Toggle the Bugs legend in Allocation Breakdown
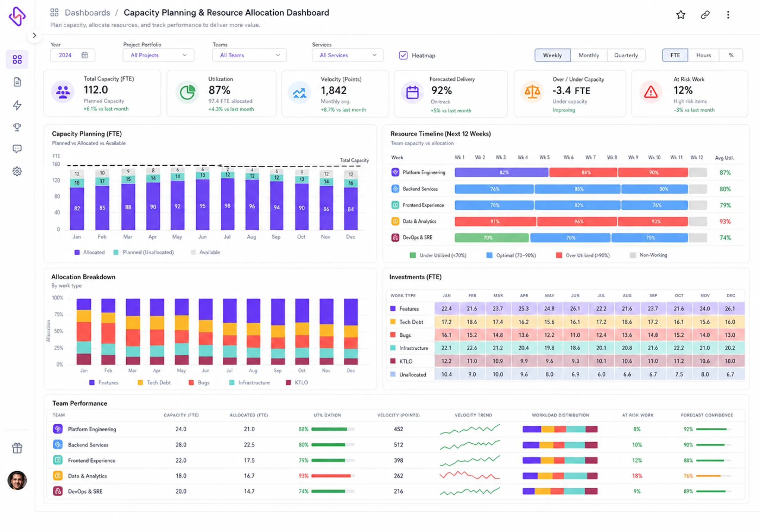This screenshot has width=760, height=532. click(199, 382)
